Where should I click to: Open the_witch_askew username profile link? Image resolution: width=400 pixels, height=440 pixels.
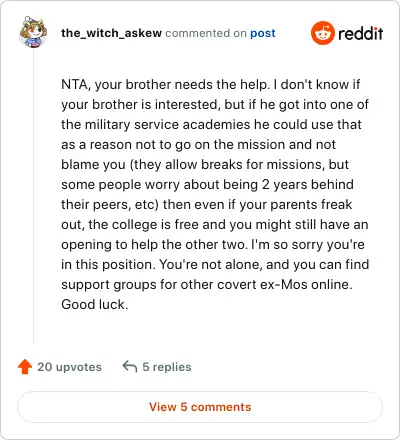tap(111, 33)
